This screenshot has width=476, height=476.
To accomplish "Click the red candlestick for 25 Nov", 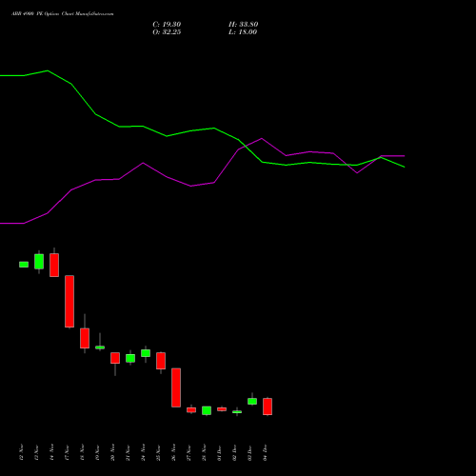I will click(161, 361).
